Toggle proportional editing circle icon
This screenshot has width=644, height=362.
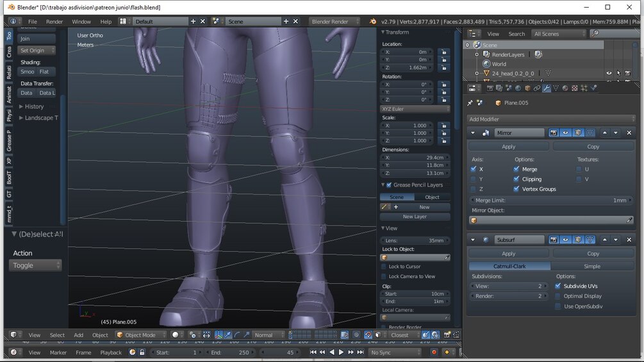click(356, 335)
